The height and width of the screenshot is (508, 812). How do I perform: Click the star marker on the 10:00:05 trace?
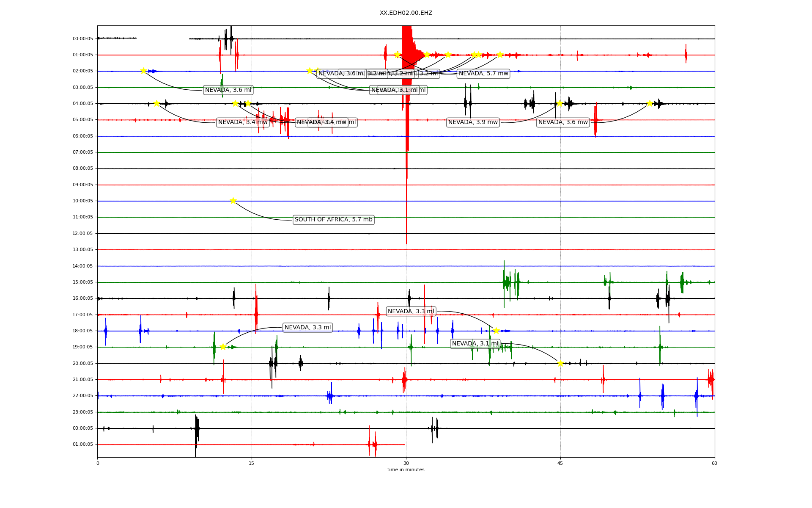click(x=233, y=201)
